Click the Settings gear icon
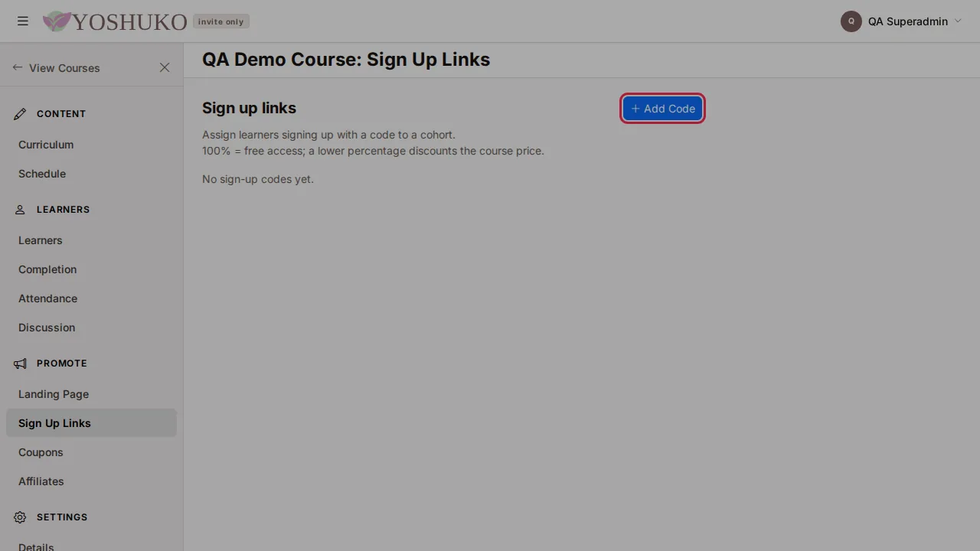Image resolution: width=980 pixels, height=551 pixels. click(x=20, y=517)
